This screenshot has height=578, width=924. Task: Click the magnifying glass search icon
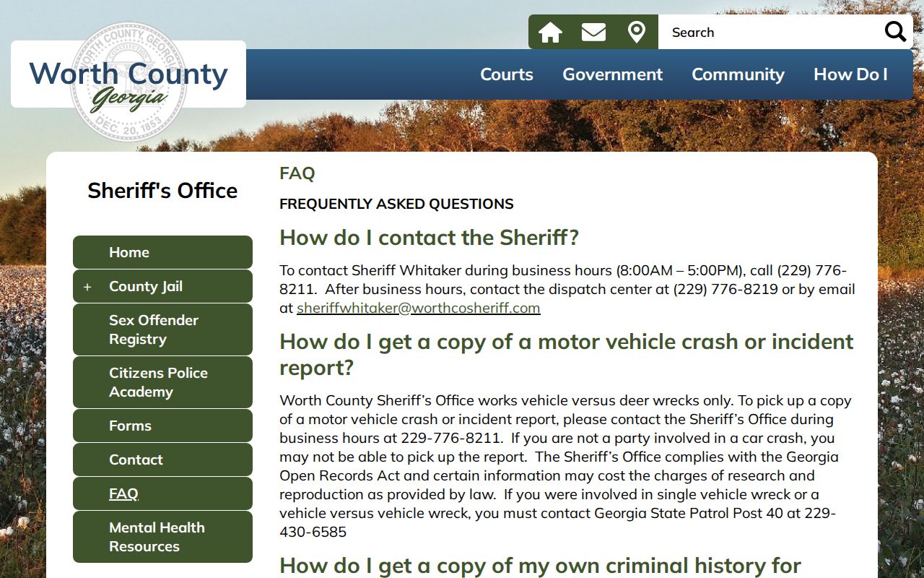tap(895, 32)
